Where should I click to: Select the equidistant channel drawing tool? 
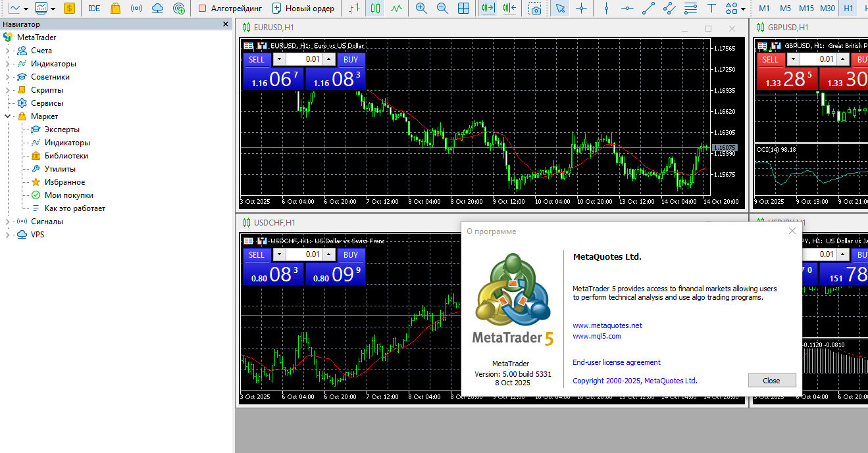pyautogui.click(x=669, y=9)
